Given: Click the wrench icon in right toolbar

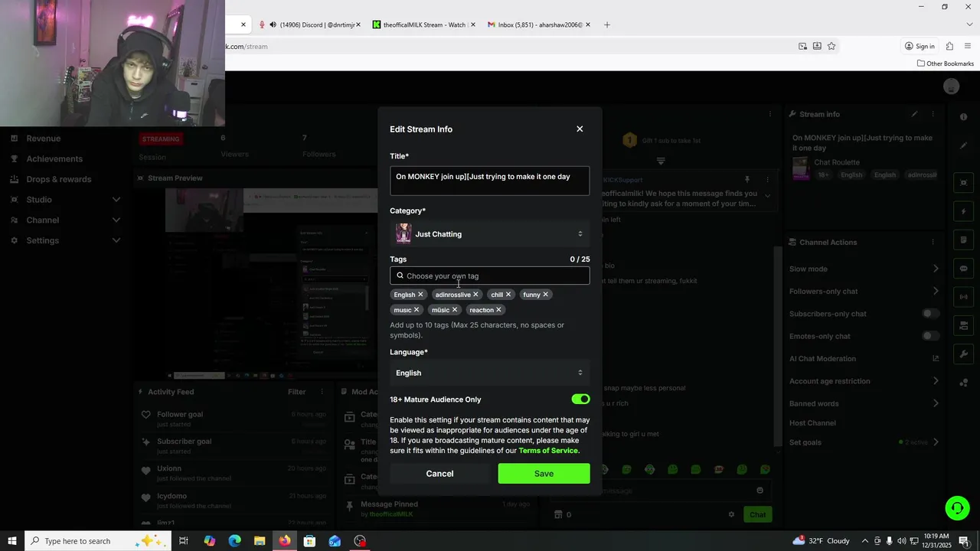Looking at the screenshot, I should click(x=964, y=354).
